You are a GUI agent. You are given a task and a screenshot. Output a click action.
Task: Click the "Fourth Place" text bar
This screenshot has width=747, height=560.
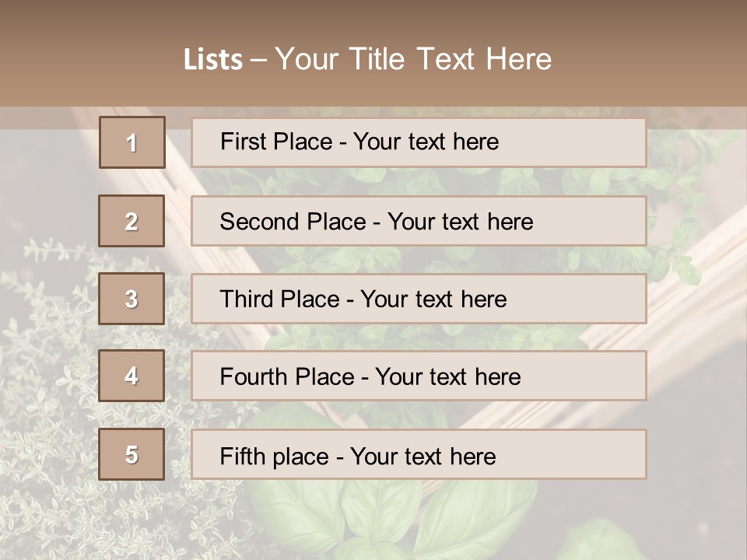pos(419,376)
